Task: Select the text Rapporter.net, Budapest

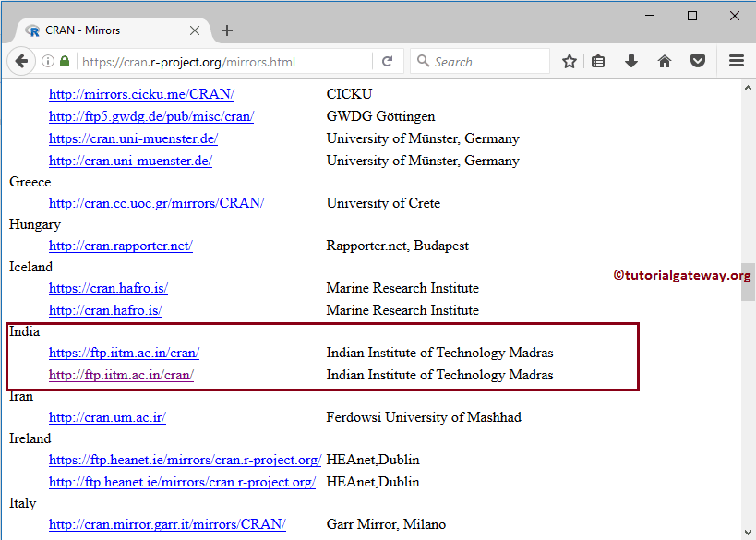Action: coord(397,246)
